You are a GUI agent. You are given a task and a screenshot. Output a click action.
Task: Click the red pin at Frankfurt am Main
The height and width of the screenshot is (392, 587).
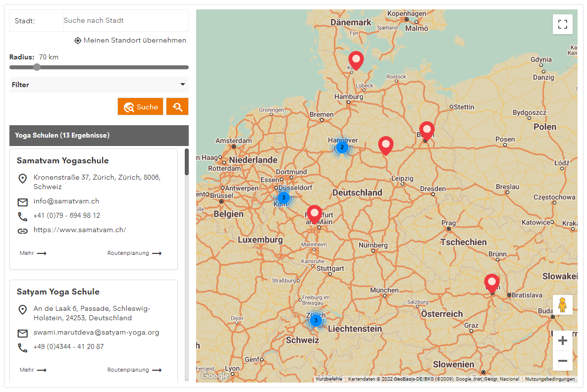[x=315, y=214]
